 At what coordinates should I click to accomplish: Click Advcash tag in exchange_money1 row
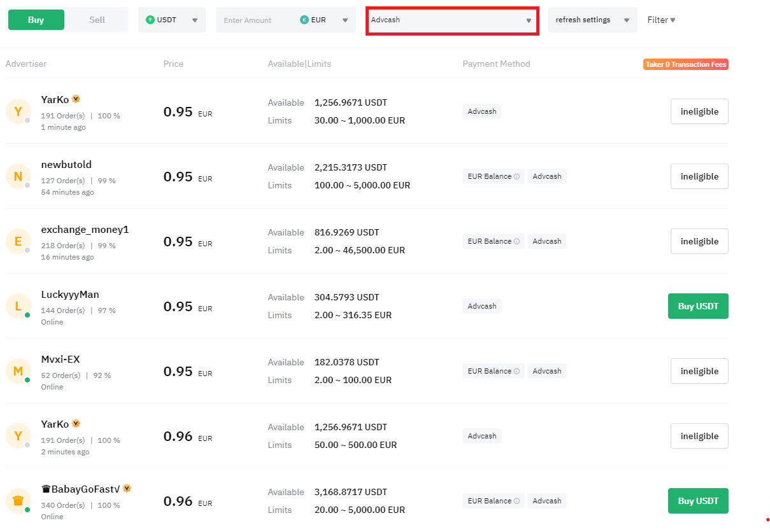547,241
